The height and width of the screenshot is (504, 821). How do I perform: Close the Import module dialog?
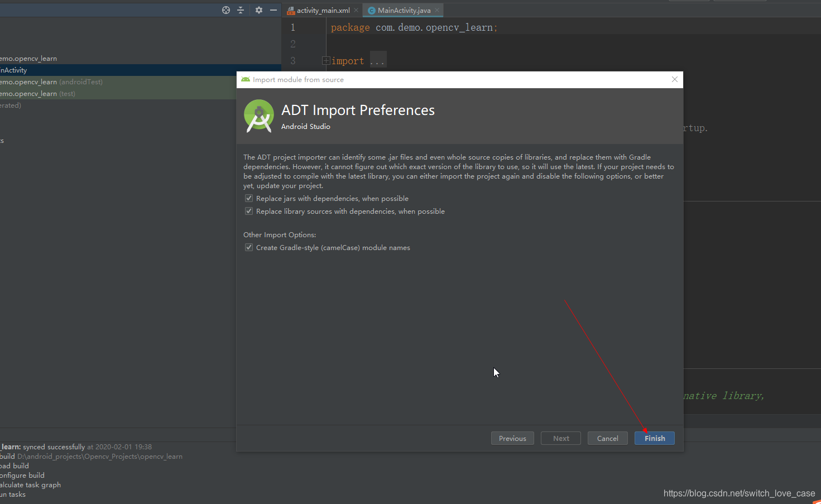675,79
